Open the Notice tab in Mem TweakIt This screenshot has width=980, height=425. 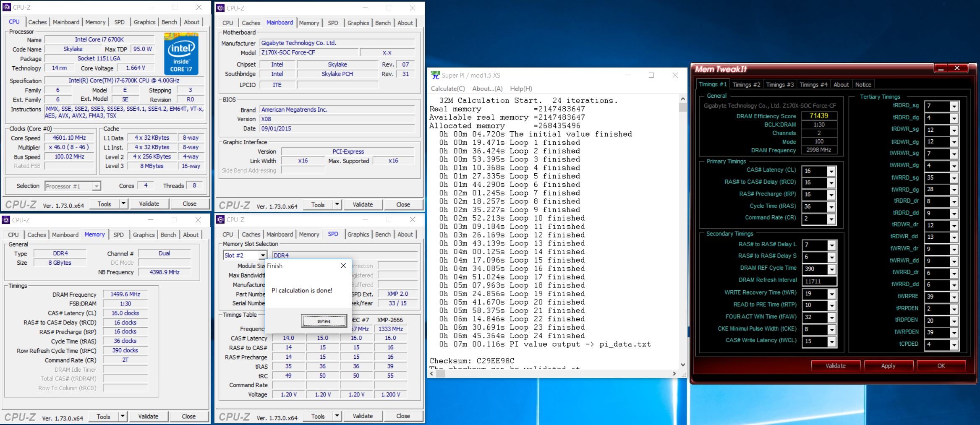pos(863,84)
